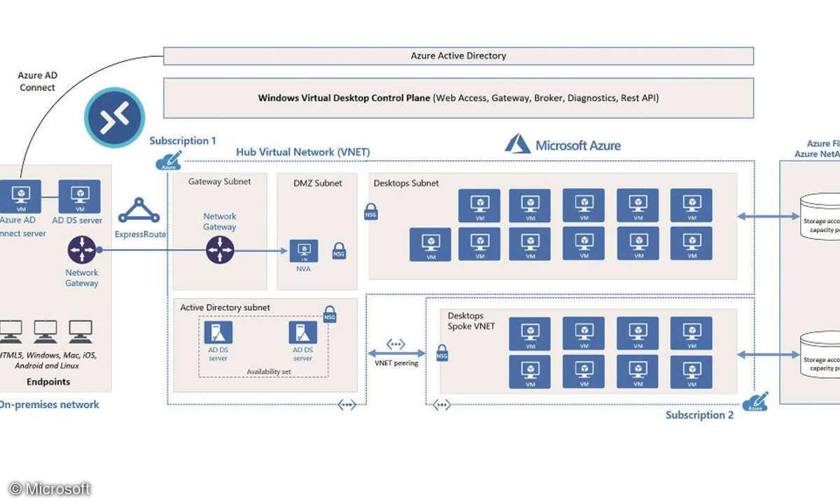This screenshot has height=504, width=840.
Task: Click the Active Directory subnet heading
Action: click(x=225, y=307)
